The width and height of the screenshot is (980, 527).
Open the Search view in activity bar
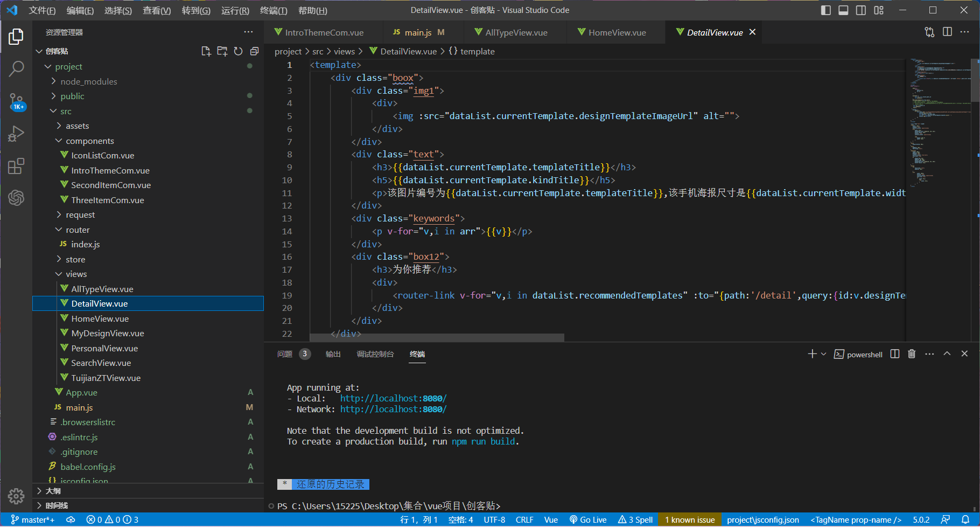click(16, 68)
